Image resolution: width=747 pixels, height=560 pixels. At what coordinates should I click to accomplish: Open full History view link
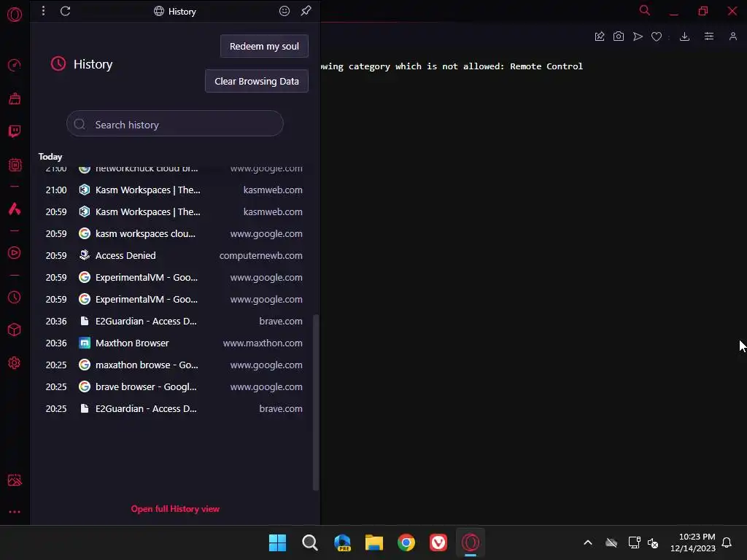coord(175,508)
